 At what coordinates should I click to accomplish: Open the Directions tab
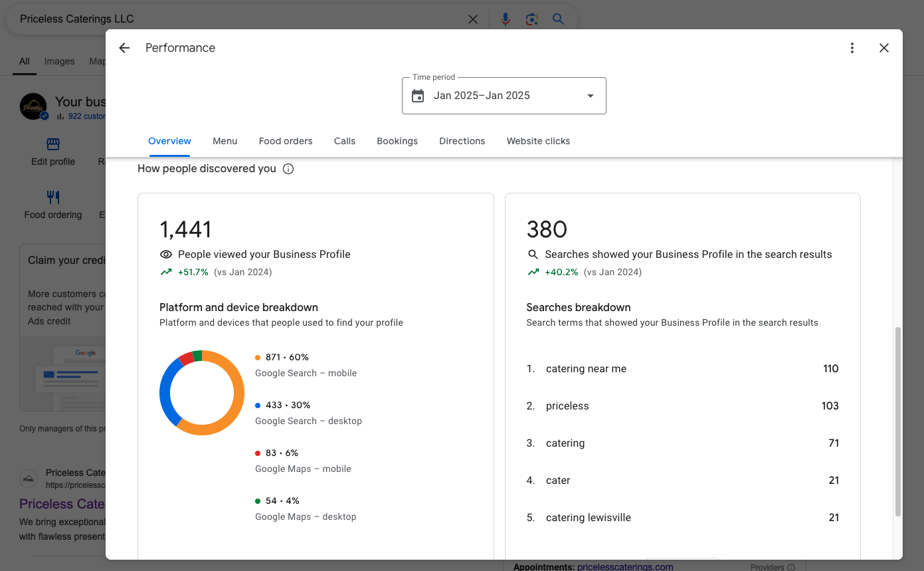pos(462,141)
